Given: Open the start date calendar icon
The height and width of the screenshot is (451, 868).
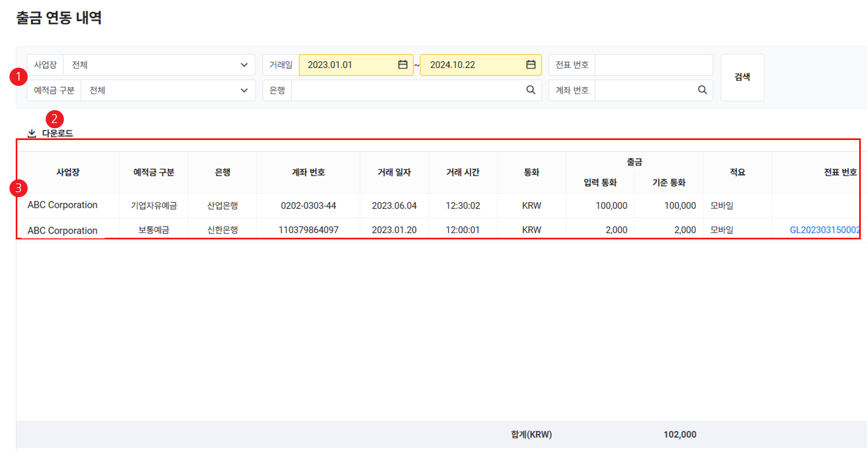Looking at the screenshot, I should pyautogui.click(x=403, y=64).
